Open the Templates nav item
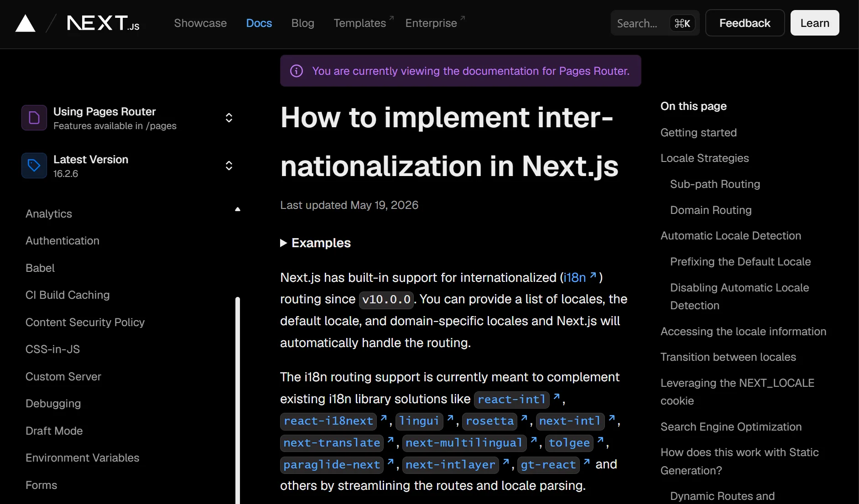 coord(364,23)
